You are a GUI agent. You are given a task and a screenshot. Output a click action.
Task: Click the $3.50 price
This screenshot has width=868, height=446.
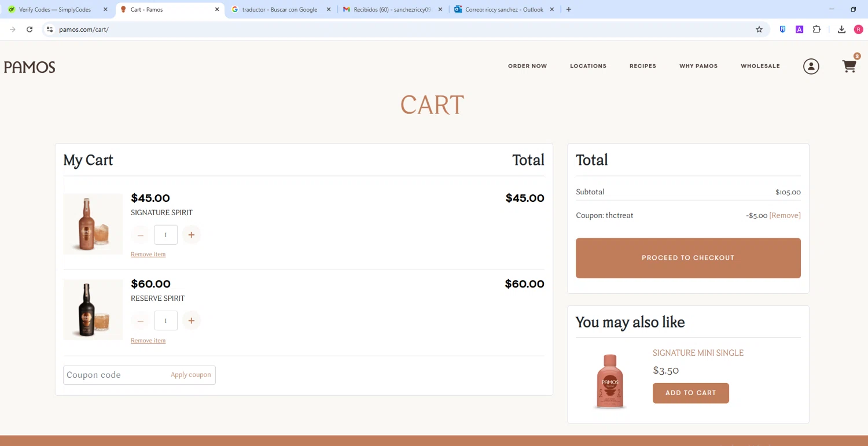[x=665, y=370]
